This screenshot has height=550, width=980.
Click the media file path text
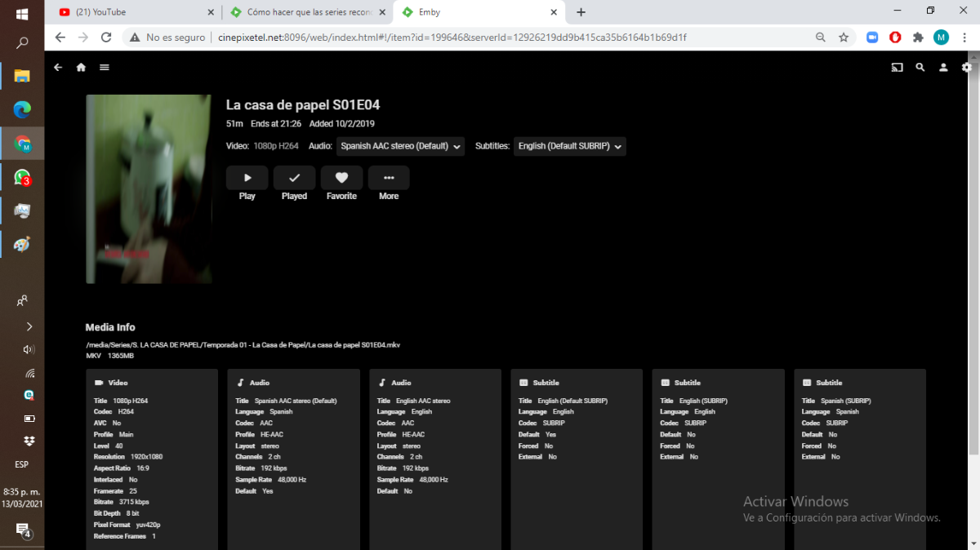243,345
